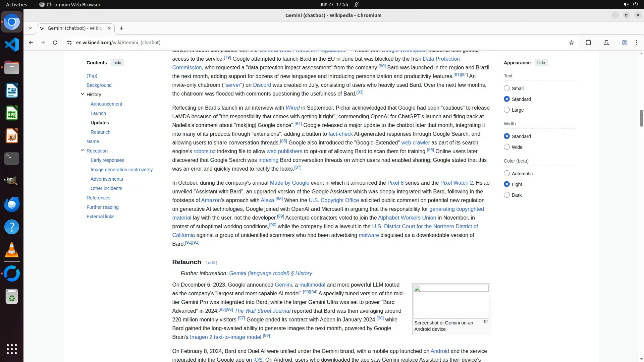Launch Visual Studio Code from dock

[x=12, y=45]
